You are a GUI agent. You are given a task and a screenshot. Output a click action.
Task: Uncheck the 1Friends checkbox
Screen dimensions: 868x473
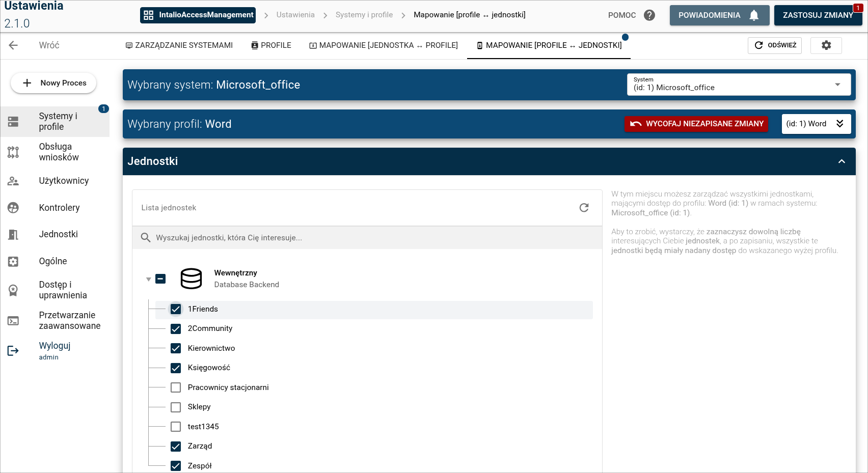[176, 309]
